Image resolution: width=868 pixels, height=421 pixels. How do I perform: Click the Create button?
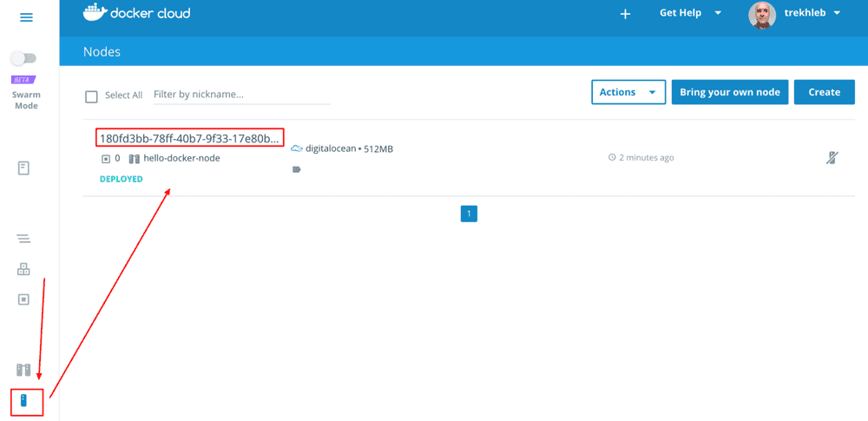pyautogui.click(x=825, y=92)
